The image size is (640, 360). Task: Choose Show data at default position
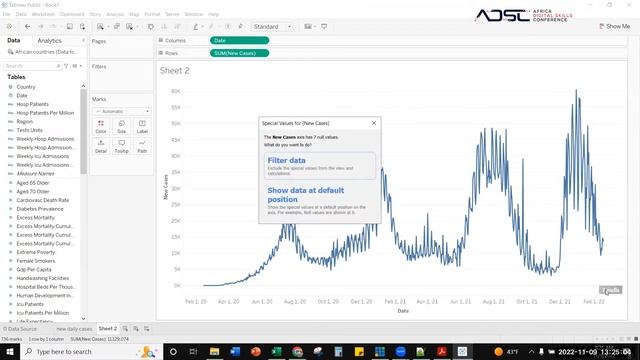click(320, 200)
